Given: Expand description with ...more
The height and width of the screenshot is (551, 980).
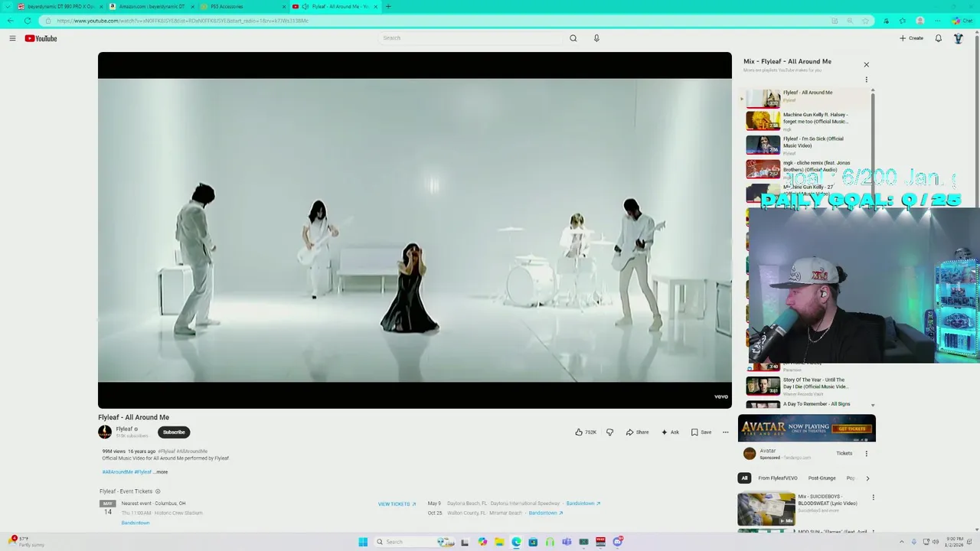Looking at the screenshot, I should pyautogui.click(x=162, y=472).
